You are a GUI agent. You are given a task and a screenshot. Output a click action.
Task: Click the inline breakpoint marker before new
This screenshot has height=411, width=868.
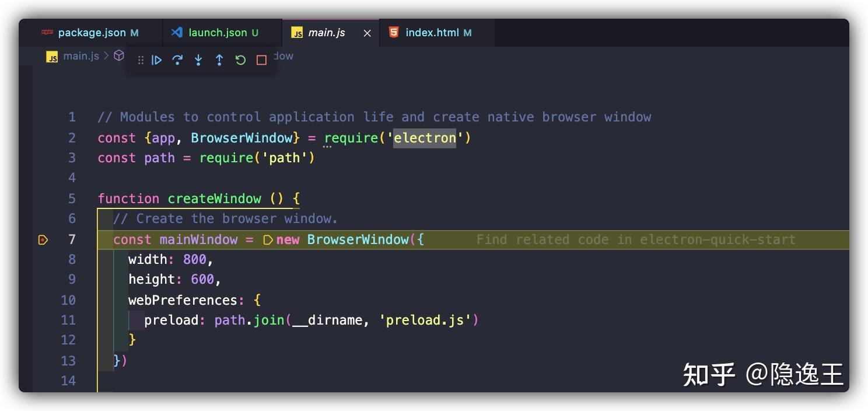(x=268, y=239)
